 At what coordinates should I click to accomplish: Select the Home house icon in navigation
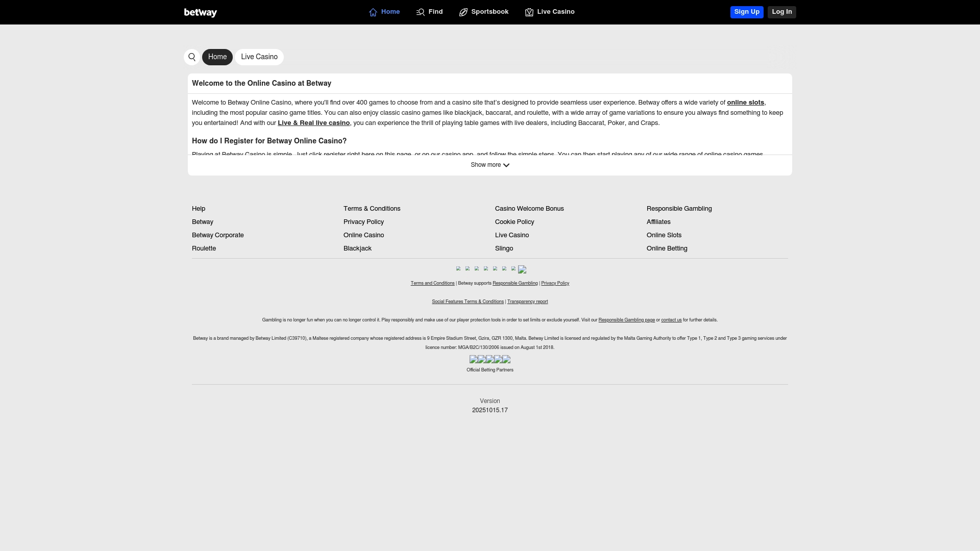tap(372, 12)
